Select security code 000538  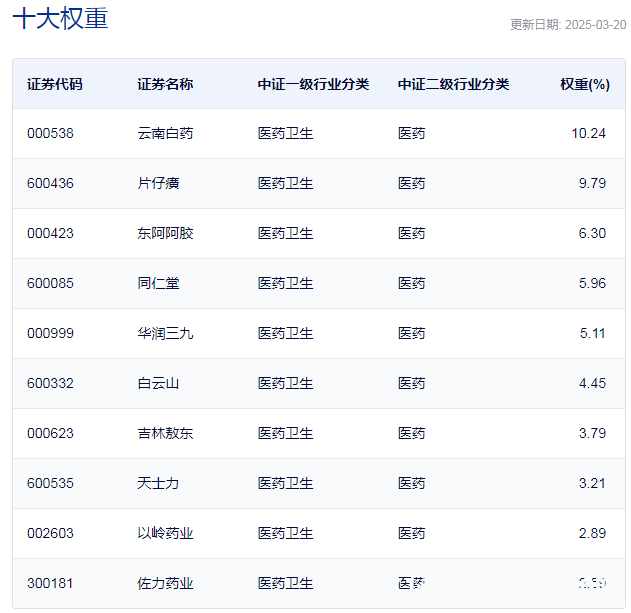50,133
